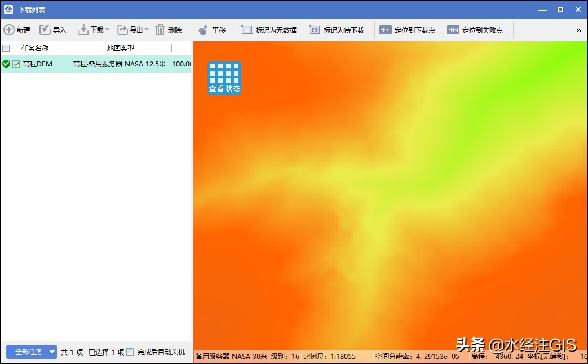
Task: Select 标记为无数据 toolbar tool
Action: [x=269, y=30]
